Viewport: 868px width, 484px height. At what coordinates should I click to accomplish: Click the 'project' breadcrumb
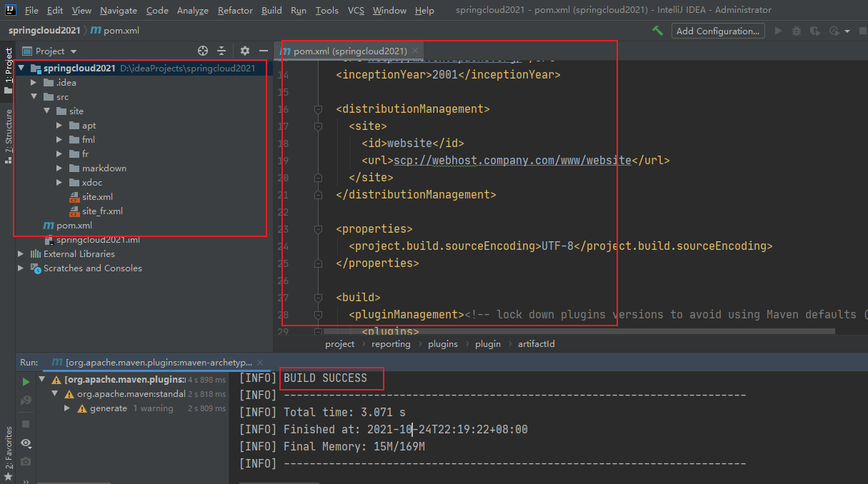click(x=339, y=344)
